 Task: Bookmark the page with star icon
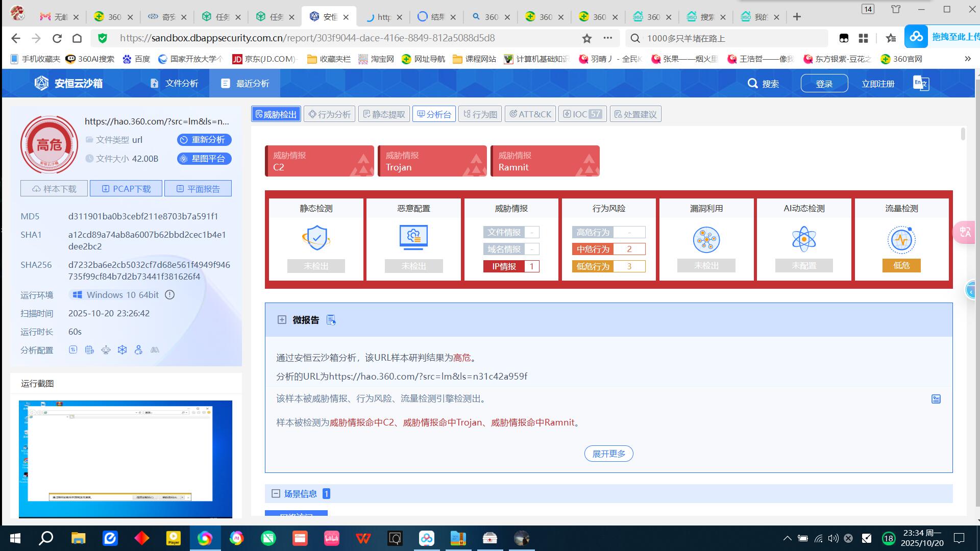coord(587,38)
